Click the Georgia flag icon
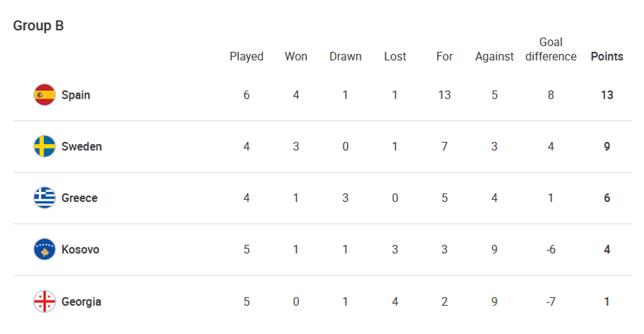Viewport: 644px width, 334px height. click(x=45, y=302)
